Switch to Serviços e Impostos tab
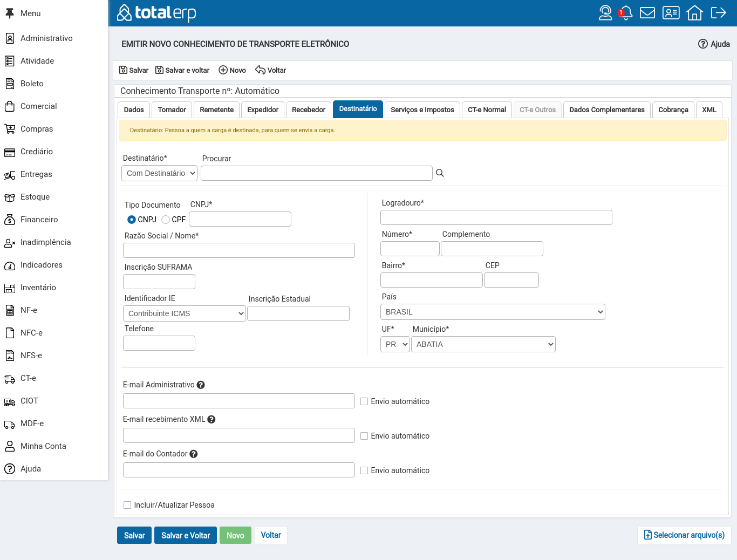The height and width of the screenshot is (560, 737). (422, 110)
